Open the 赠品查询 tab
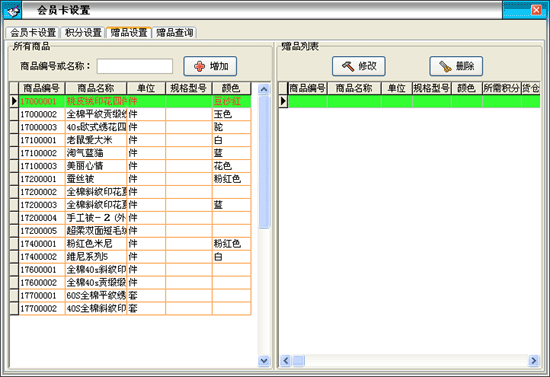Screen dimensions: 550x377 [x=174, y=33]
